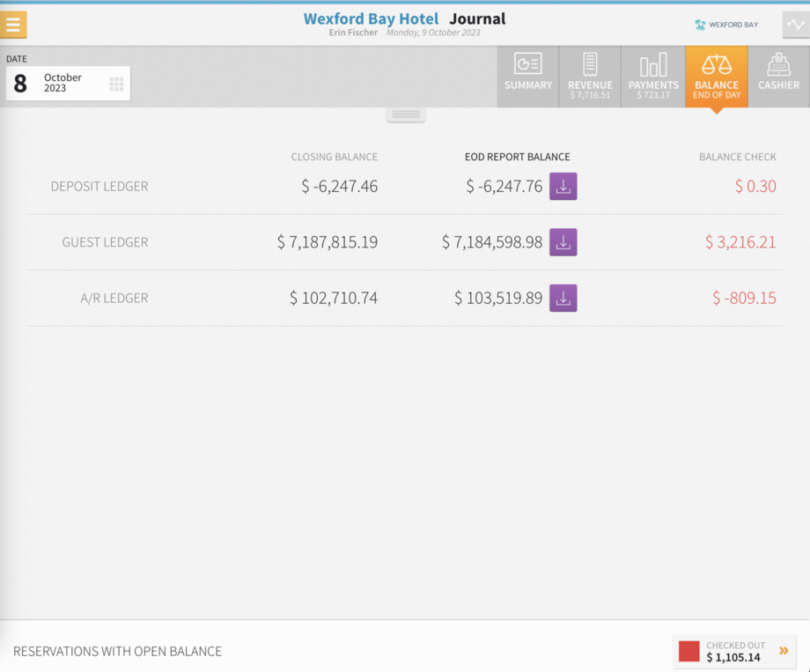Switch to the Summary tab
The width and height of the screenshot is (810, 672).
coord(528,77)
